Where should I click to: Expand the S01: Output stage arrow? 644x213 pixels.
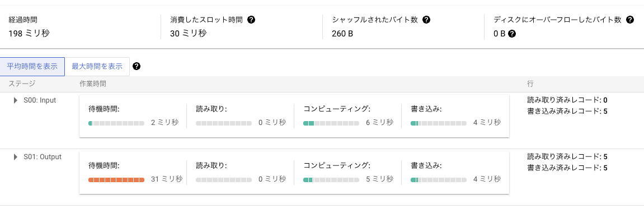point(16,156)
